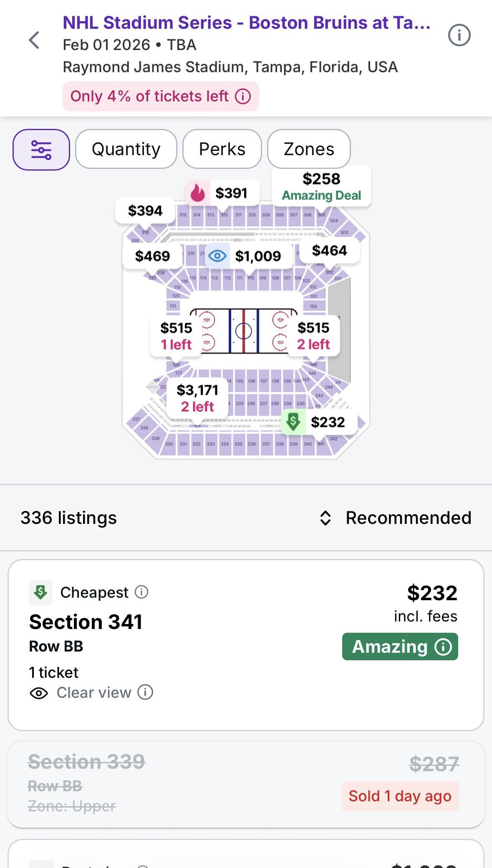
Task: Tap info icon beside tickets left notice
Action: (x=243, y=96)
